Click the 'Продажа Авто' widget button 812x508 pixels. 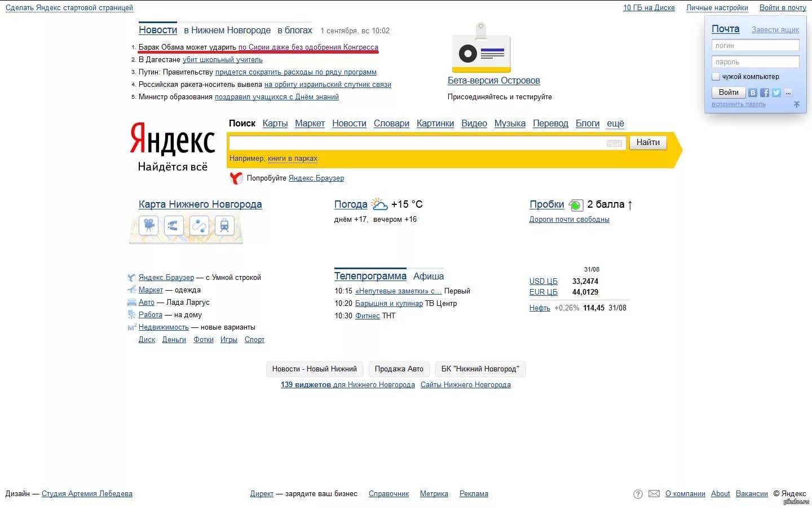pyautogui.click(x=399, y=369)
